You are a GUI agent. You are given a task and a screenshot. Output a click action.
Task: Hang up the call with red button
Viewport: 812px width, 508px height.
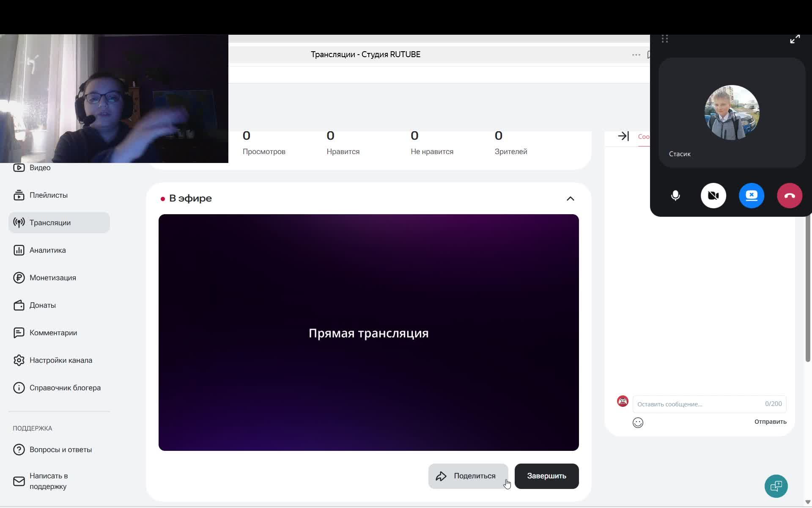[x=789, y=196]
